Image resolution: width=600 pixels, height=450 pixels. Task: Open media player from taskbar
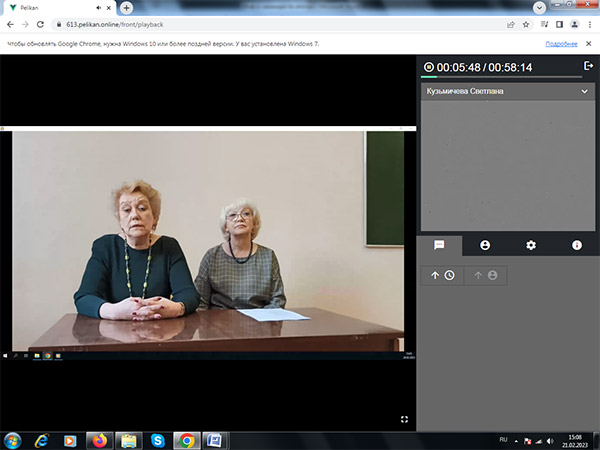[x=70, y=441]
